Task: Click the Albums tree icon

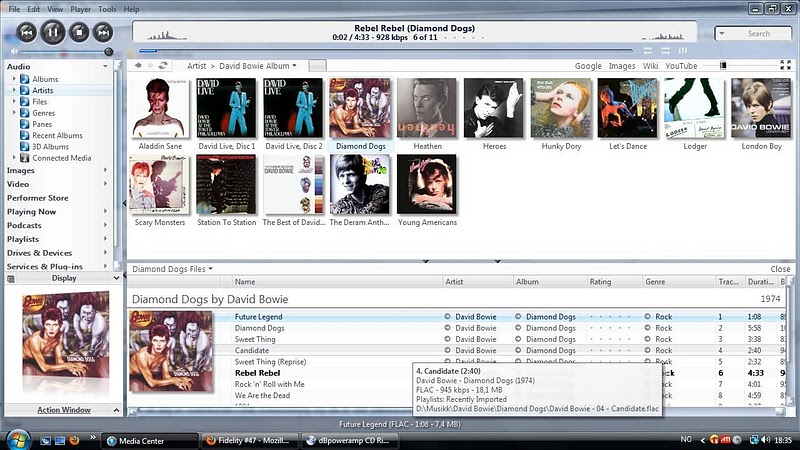Action: pos(24,79)
